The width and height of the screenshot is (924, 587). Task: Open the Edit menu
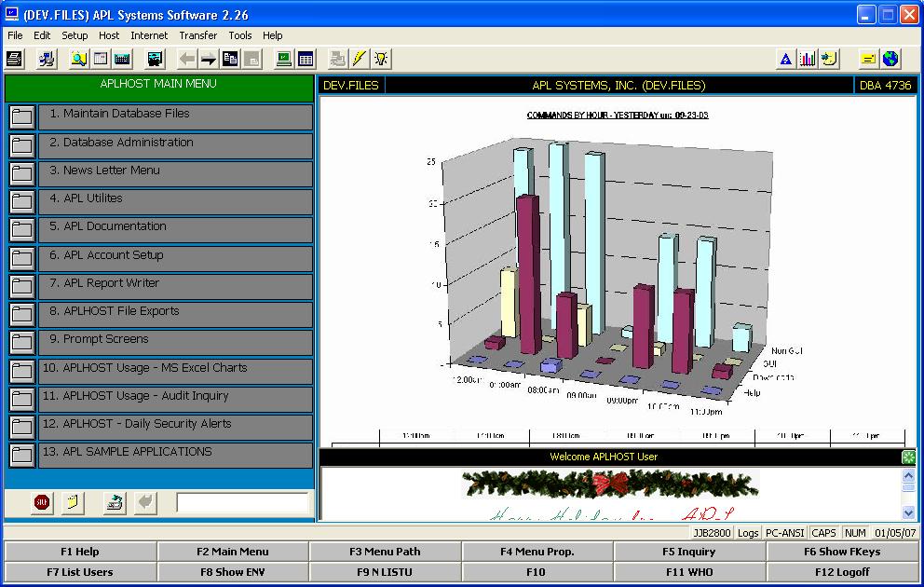[42, 35]
